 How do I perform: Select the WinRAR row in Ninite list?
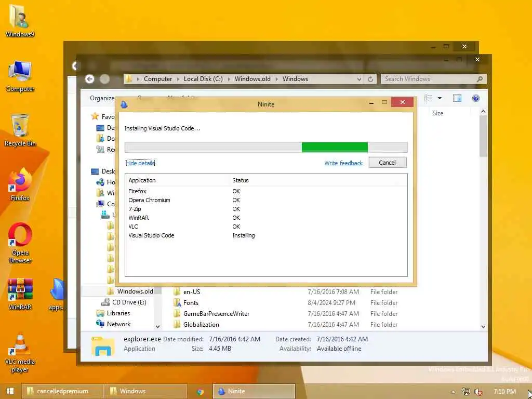266,218
